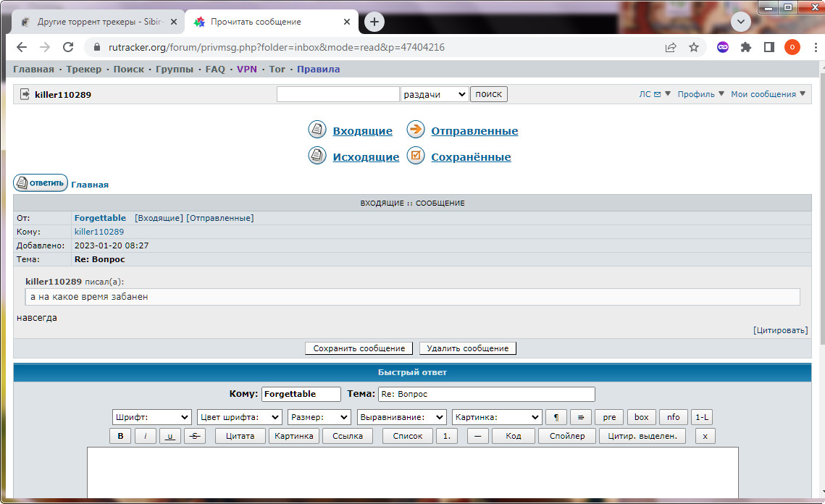Click the Outbox (Исходящие) folder icon
The width and height of the screenshot is (825, 504).
click(317, 156)
